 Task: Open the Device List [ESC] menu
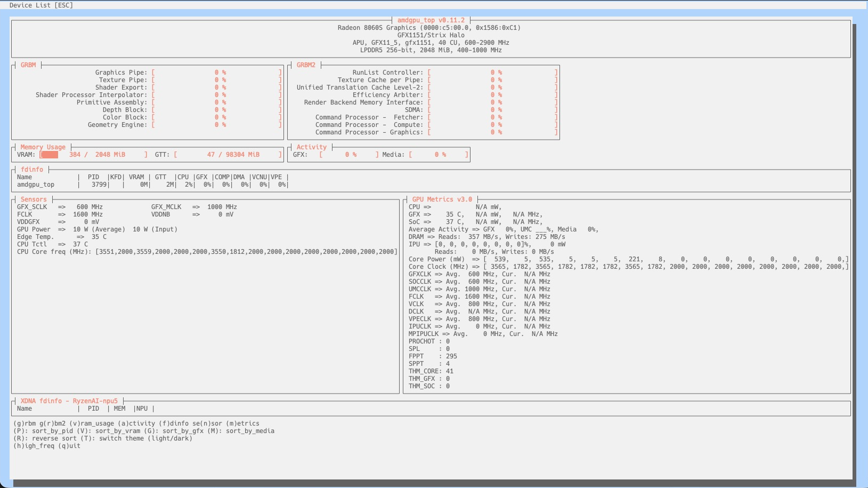point(41,5)
